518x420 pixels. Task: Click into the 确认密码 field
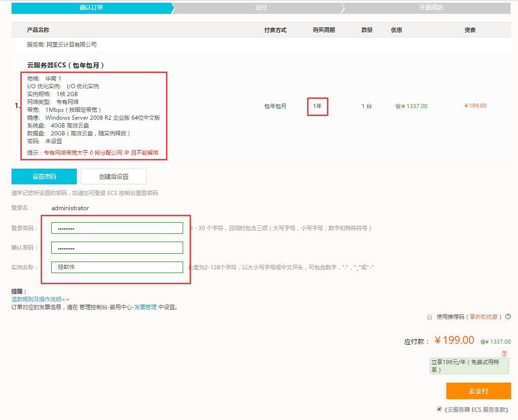point(117,248)
